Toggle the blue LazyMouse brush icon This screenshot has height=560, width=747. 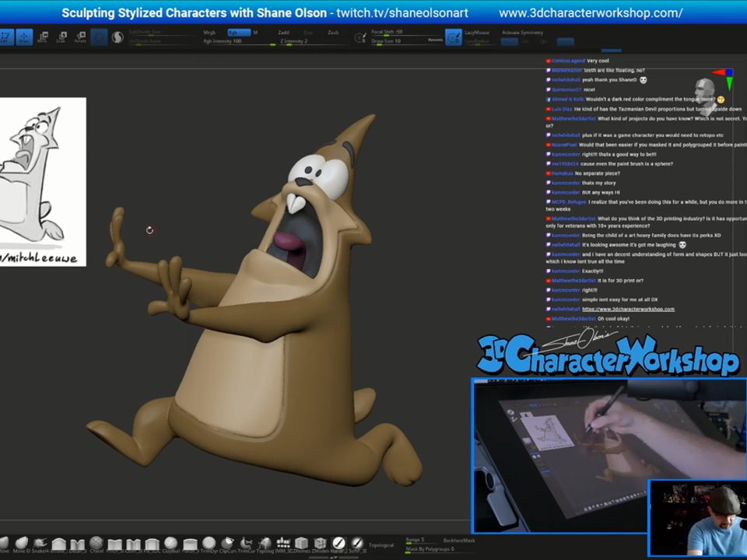click(453, 37)
